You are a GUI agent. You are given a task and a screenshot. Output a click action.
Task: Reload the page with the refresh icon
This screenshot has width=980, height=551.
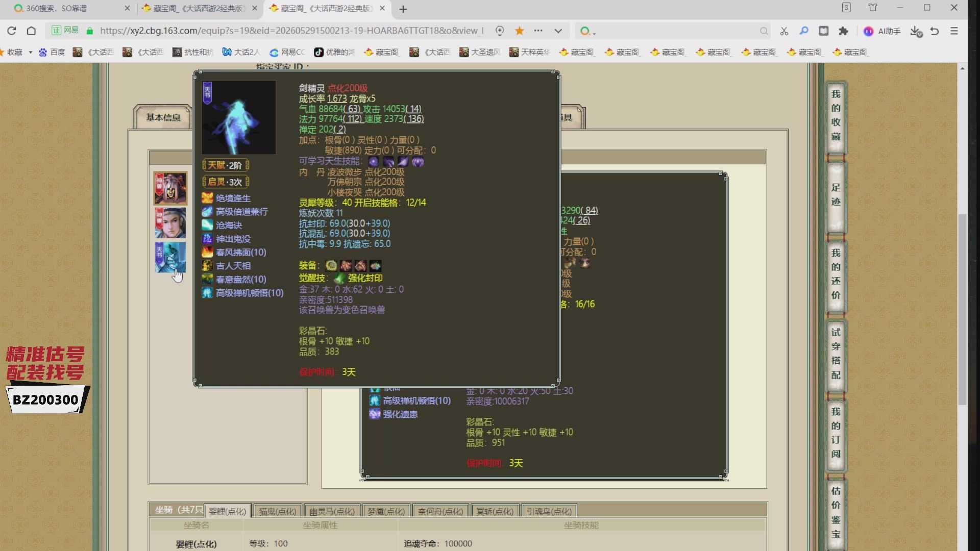pyautogui.click(x=12, y=31)
